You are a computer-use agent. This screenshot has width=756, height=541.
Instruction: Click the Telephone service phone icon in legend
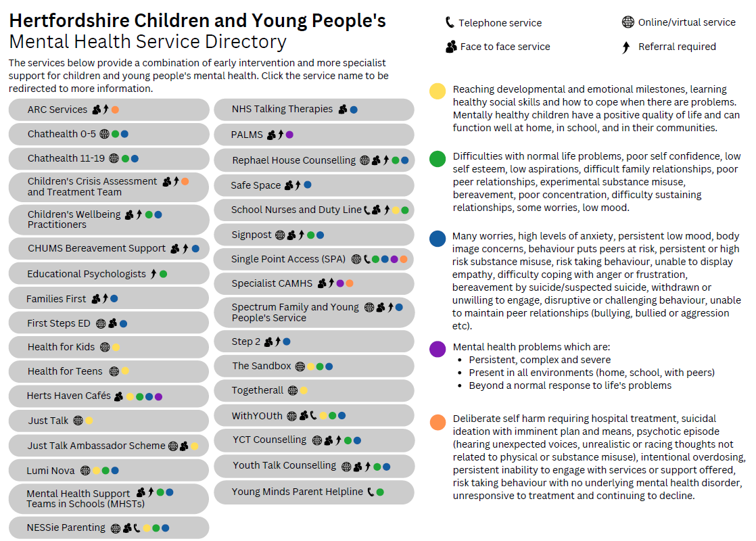point(450,22)
